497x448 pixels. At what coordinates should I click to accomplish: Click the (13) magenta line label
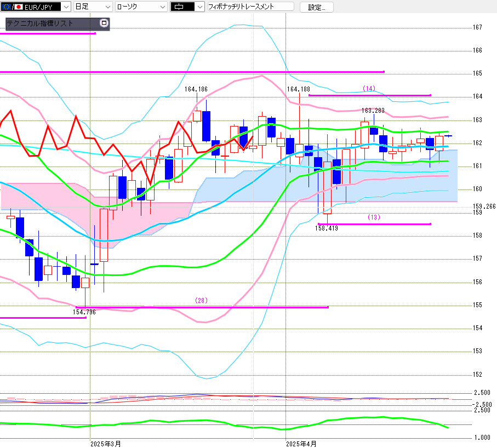click(x=374, y=217)
